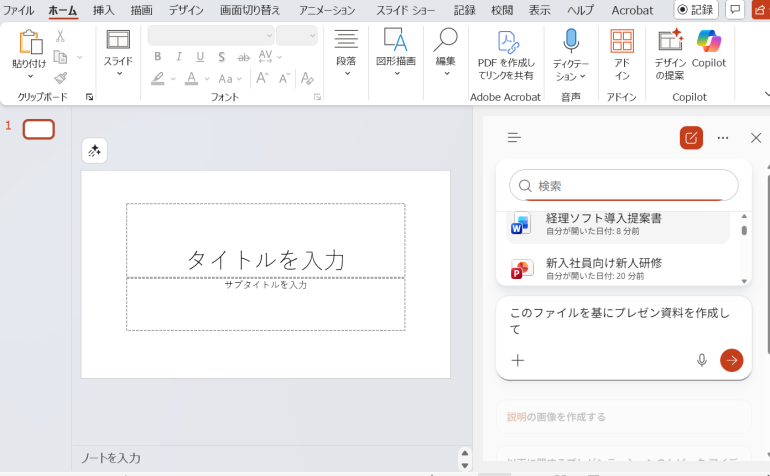Open the File (ファイル) tab

tap(18, 10)
